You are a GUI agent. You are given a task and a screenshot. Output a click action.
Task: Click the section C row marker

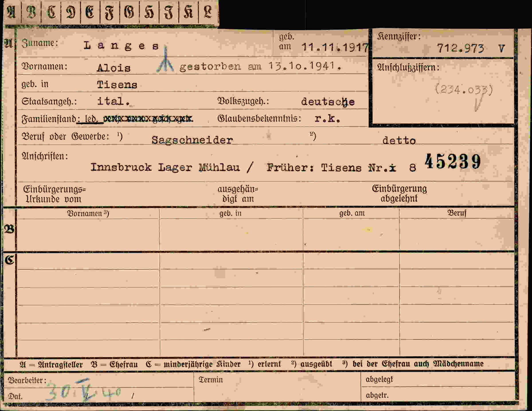point(10,260)
